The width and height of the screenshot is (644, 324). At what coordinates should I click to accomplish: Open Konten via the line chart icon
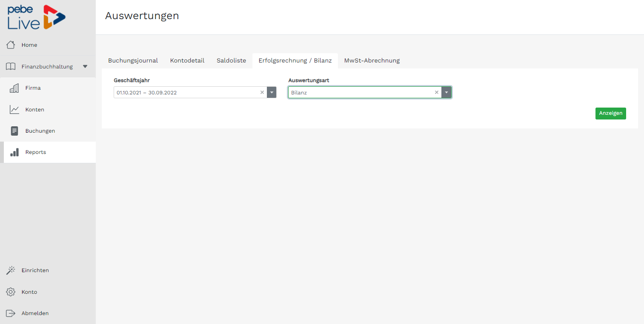click(14, 110)
